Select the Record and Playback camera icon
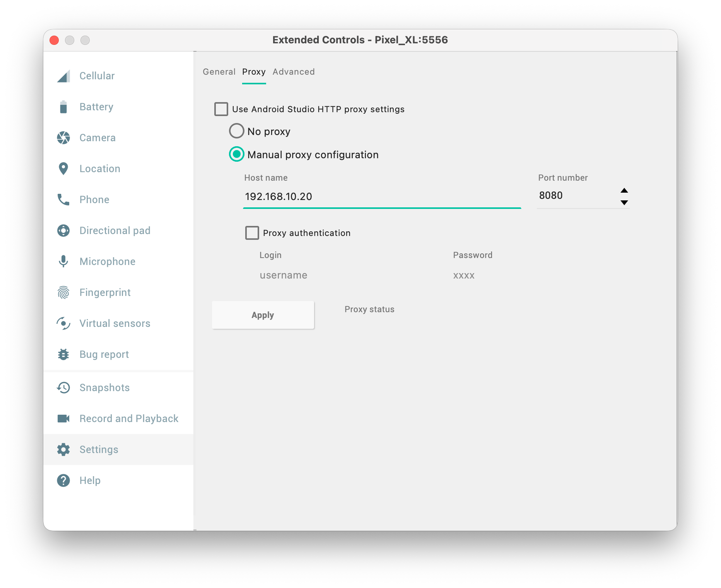Screen dimensions: 721x588 63,419
